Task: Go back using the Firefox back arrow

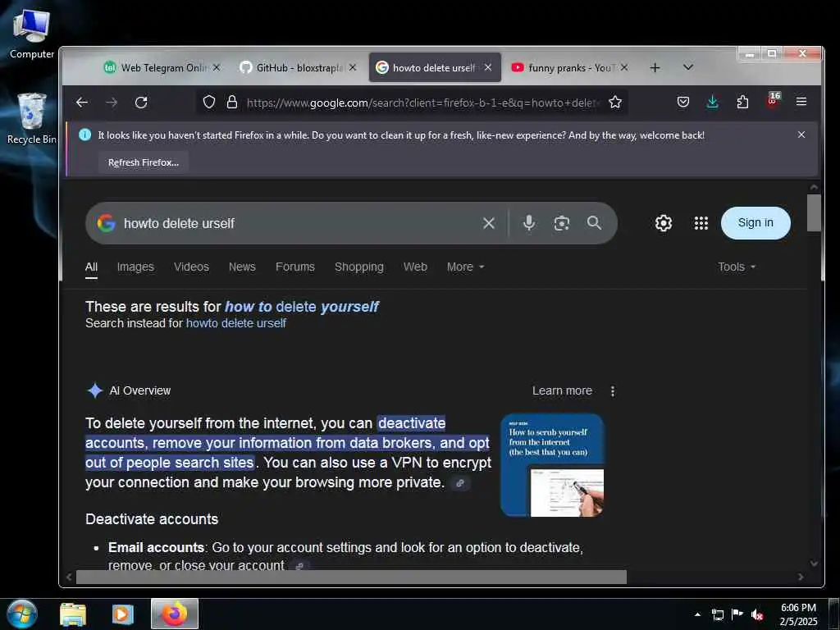Action: click(81, 103)
